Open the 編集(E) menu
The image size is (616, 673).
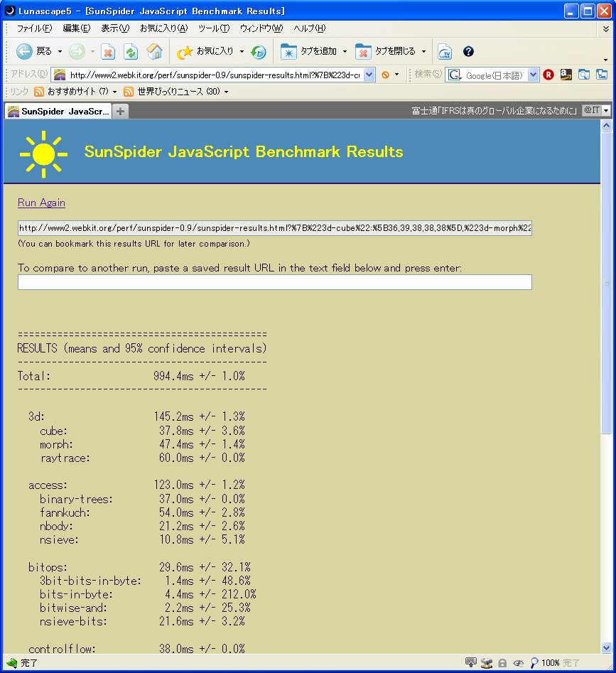[x=77, y=28]
